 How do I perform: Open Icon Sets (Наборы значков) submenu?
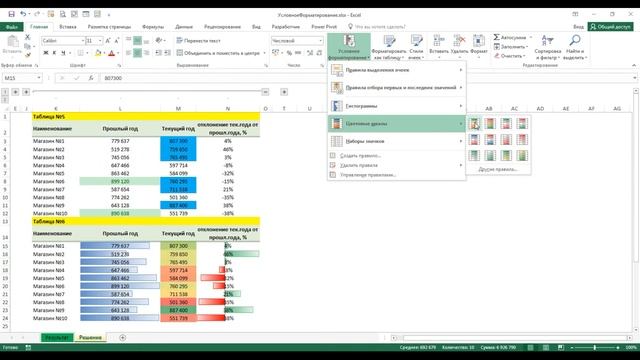click(x=397, y=141)
